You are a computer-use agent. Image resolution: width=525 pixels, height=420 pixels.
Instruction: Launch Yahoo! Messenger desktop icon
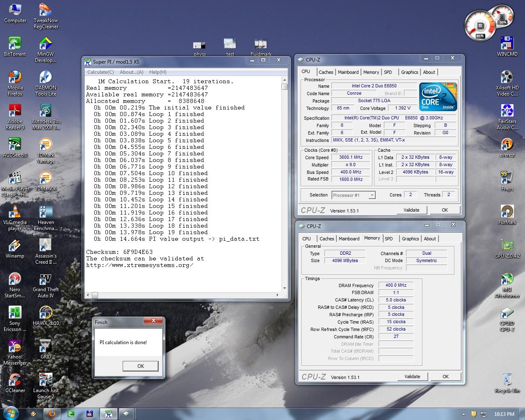coord(15,353)
